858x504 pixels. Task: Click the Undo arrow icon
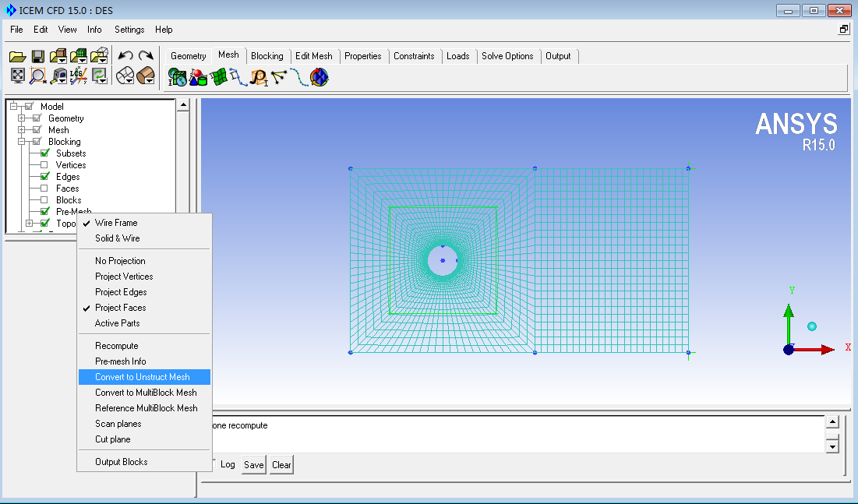(125, 56)
